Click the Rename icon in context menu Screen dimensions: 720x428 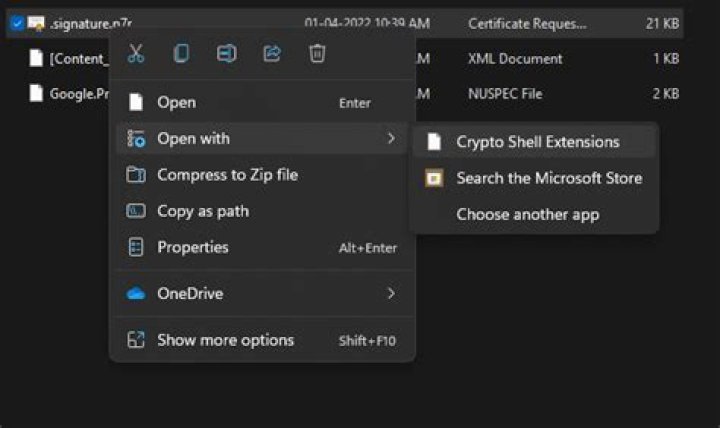tap(226, 54)
